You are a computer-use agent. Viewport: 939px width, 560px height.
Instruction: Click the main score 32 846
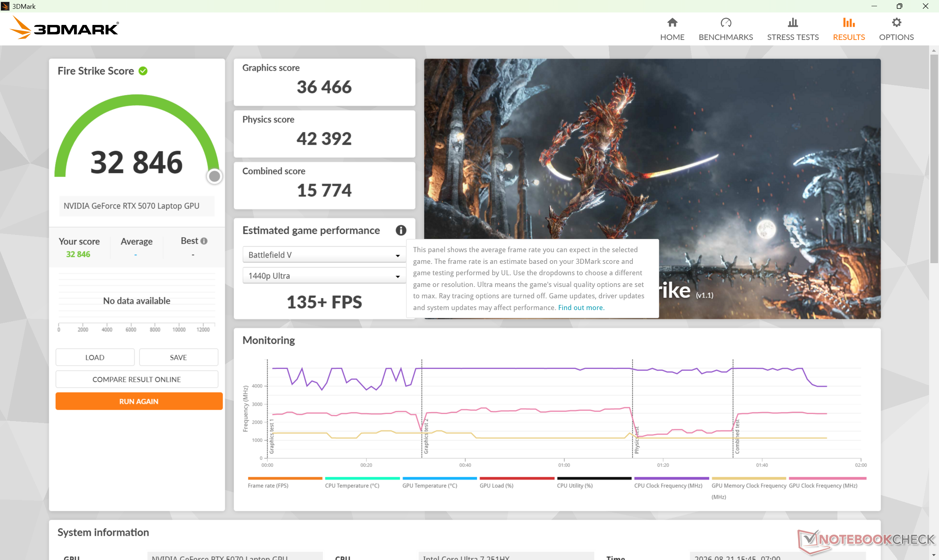137,162
